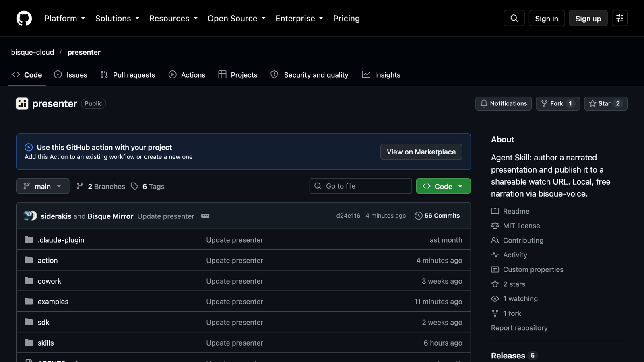Click the book icon beside Readme
Screen dimensions: 644x362
[495, 211]
